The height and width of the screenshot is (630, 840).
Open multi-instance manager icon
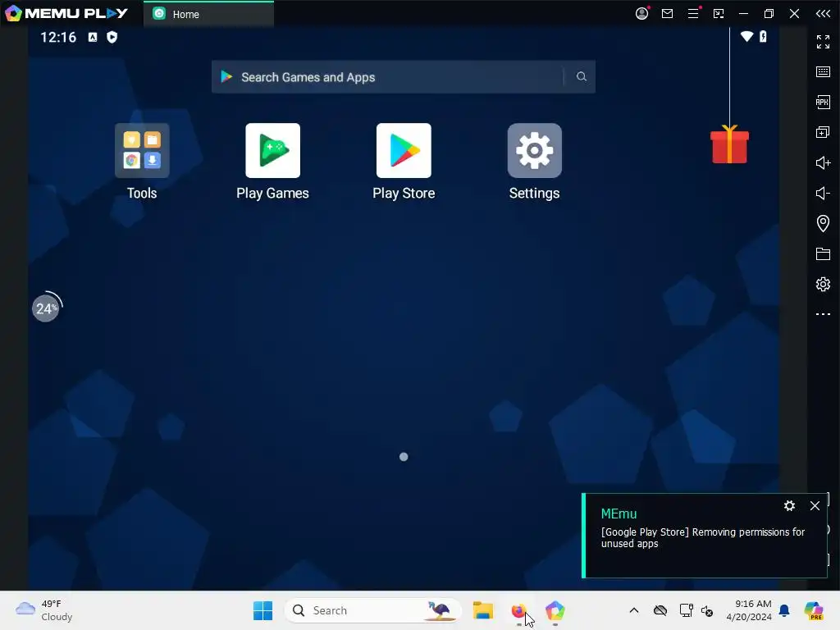(x=823, y=132)
